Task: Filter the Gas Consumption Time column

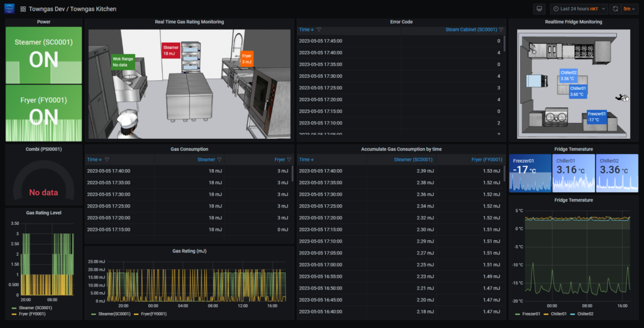Action: tap(107, 160)
